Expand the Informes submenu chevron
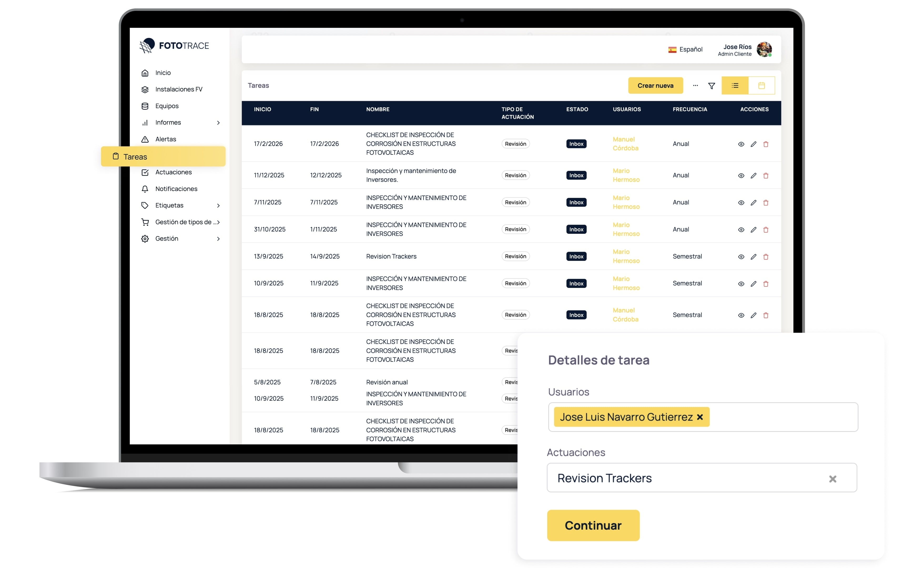The height and width of the screenshot is (568, 924). [x=218, y=123]
